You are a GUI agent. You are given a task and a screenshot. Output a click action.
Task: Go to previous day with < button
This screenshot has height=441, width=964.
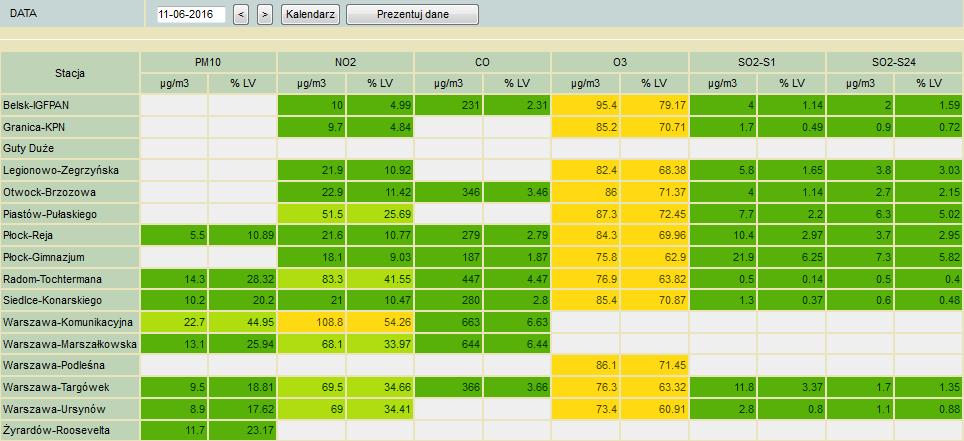click(x=242, y=14)
